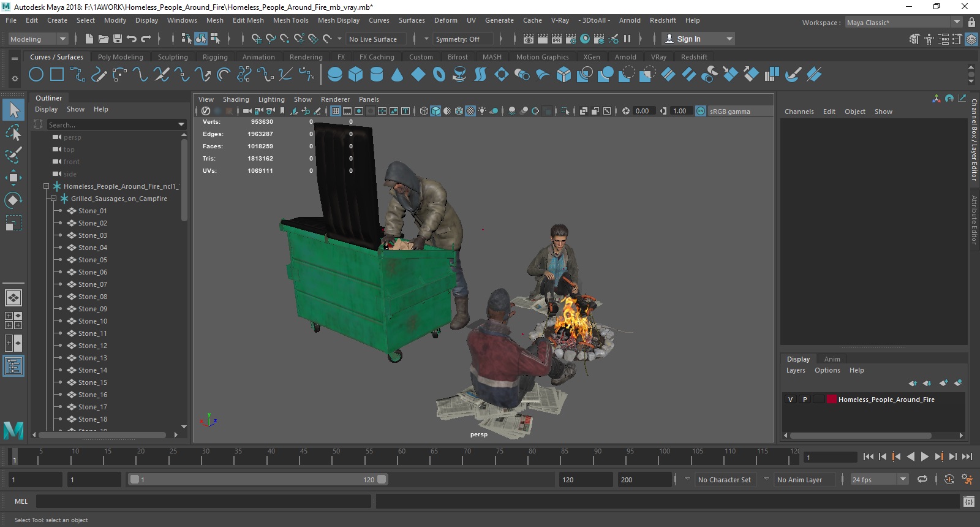Click the shelf settings gear icon
Viewport: 980px width, 527px height.
coord(15,78)
